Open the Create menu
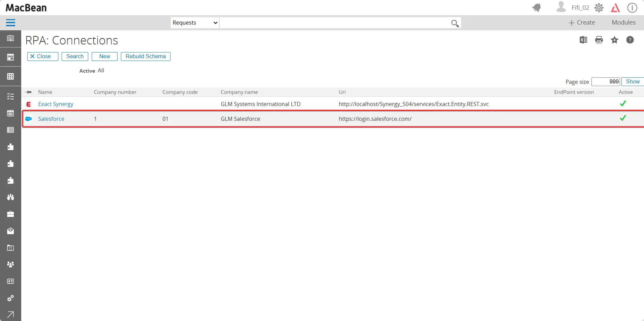Screen dimensions: 644x321 pos(582,23)
